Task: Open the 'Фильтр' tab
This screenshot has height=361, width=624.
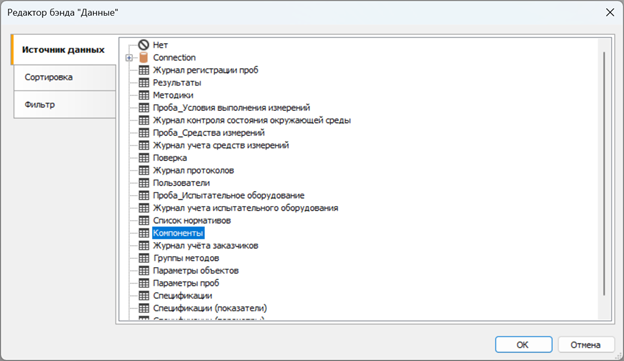Action: tap(64, 105)
